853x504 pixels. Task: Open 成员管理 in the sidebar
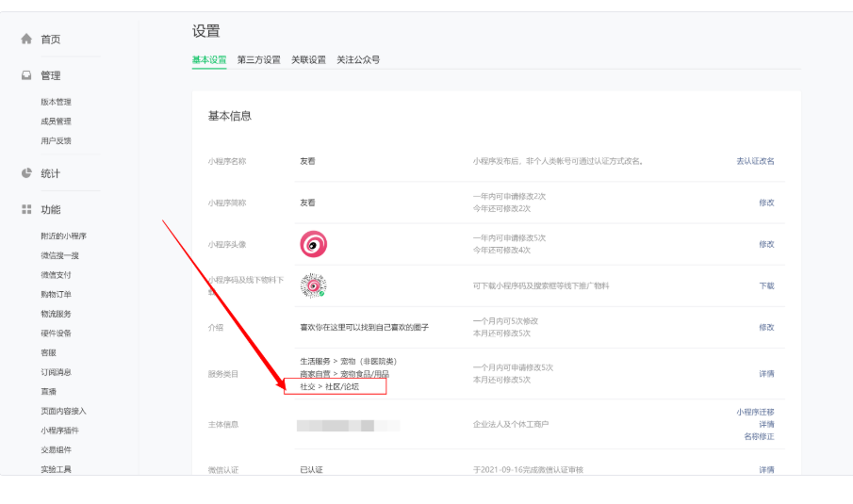pos(56,122)
